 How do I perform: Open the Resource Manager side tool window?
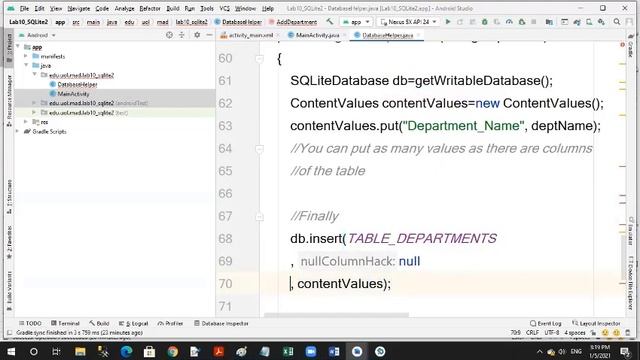tap(9, 100)
